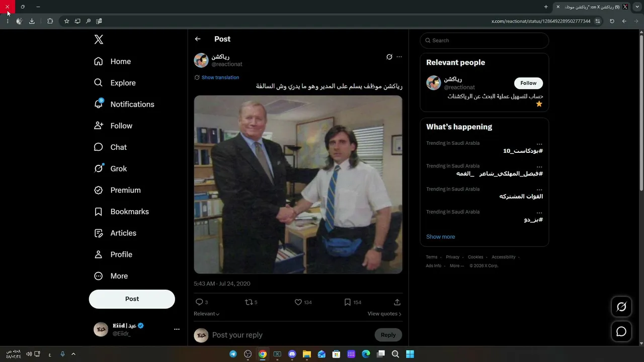644x362 pixels.
Task: Open the Privacy footer link
Action: click(453, 257)
